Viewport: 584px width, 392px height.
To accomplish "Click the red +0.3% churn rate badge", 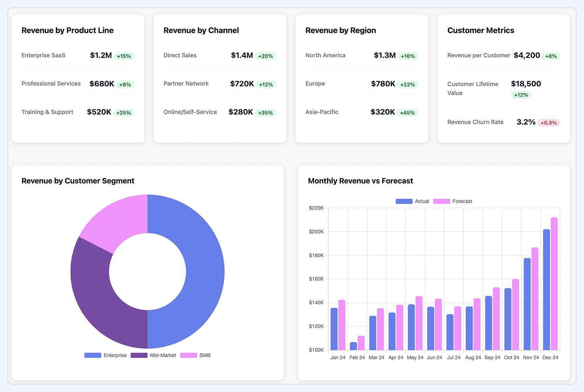I will pos(548,123).
